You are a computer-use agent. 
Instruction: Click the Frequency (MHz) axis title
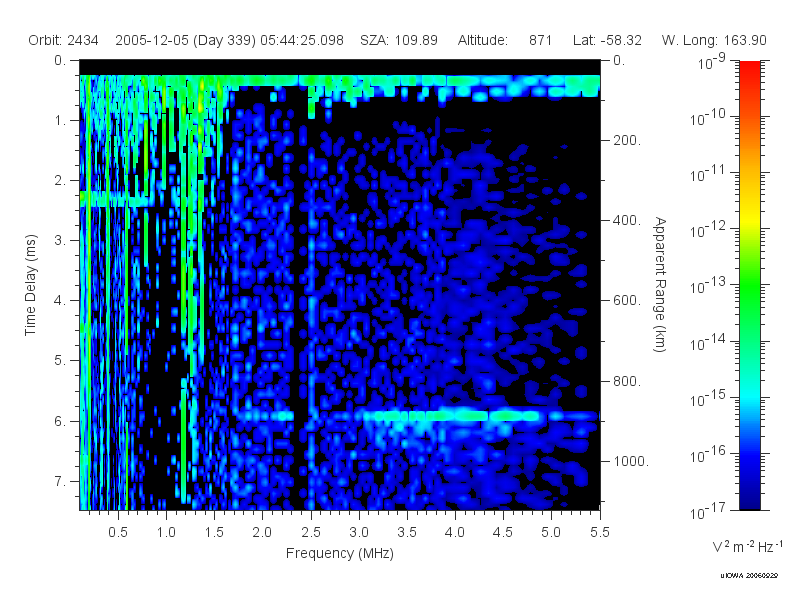click(340, 553)
